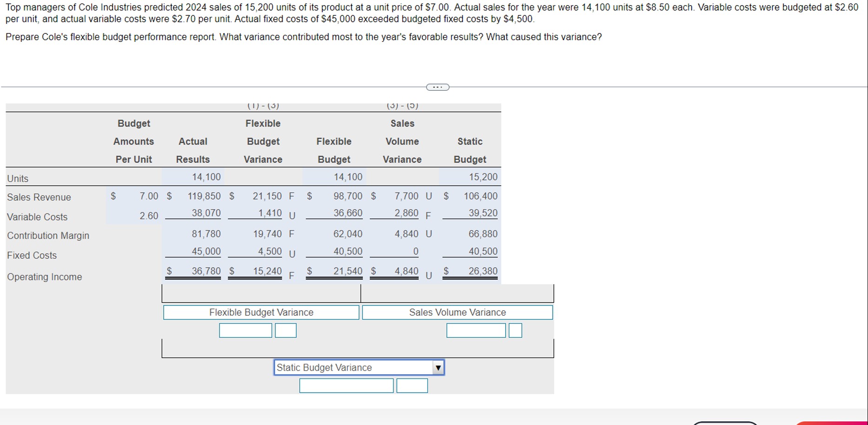Click the 19,740 contribution margin variance value
Image resolution: width=868 pixels, height=425 pixels.
pyautogui.click(x=267, y=234)
